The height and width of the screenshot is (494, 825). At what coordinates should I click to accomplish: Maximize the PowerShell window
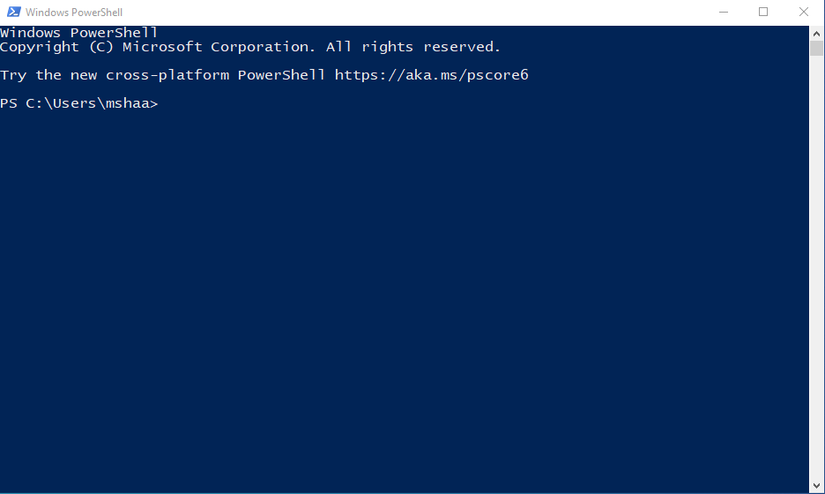tap(763, 12)
